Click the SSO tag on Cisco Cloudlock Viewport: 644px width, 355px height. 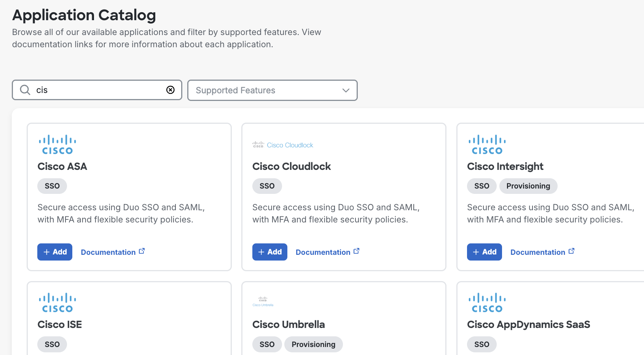click(x=267, y=186)
